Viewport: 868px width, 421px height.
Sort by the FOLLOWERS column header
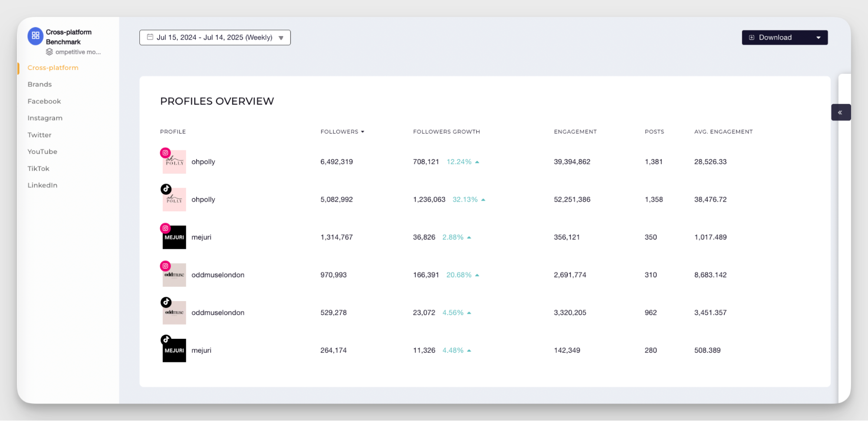pos(342,132)
